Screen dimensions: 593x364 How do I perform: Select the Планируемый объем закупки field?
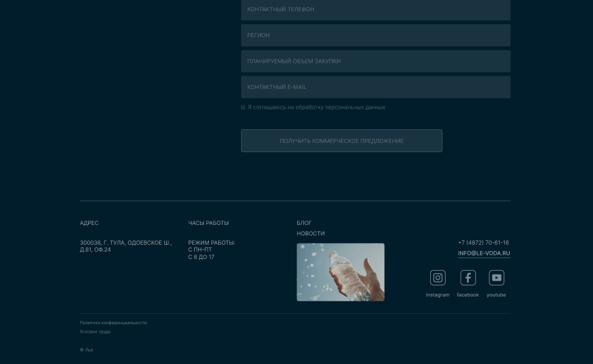(x=375, y=61)
